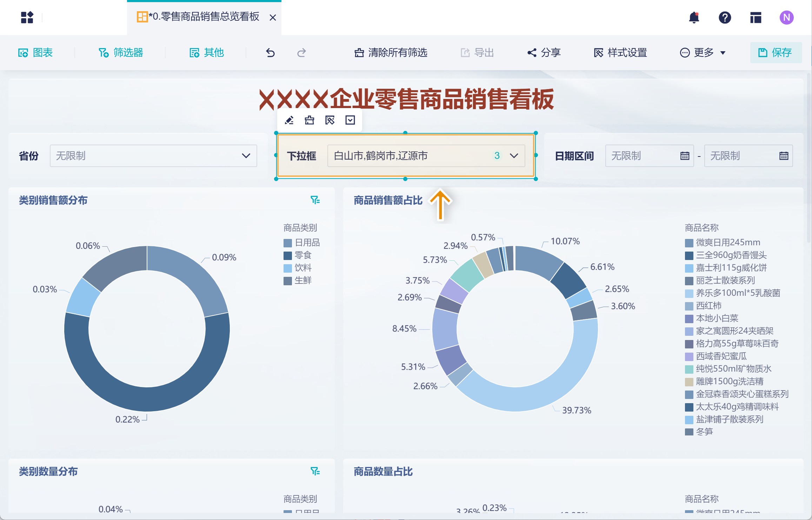
Task: Click the undo arrow icon
Action: coord(270,53)
